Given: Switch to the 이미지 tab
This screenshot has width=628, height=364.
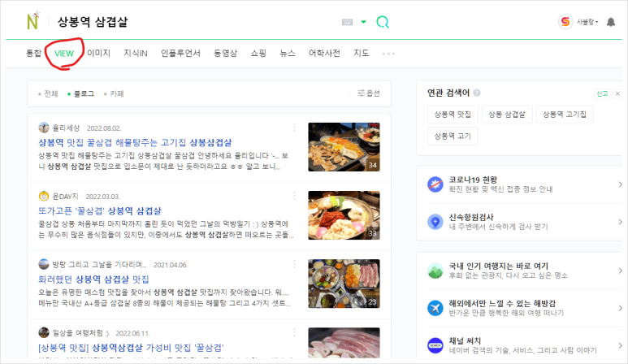Looking at the screenshot, I should (98, 54).
